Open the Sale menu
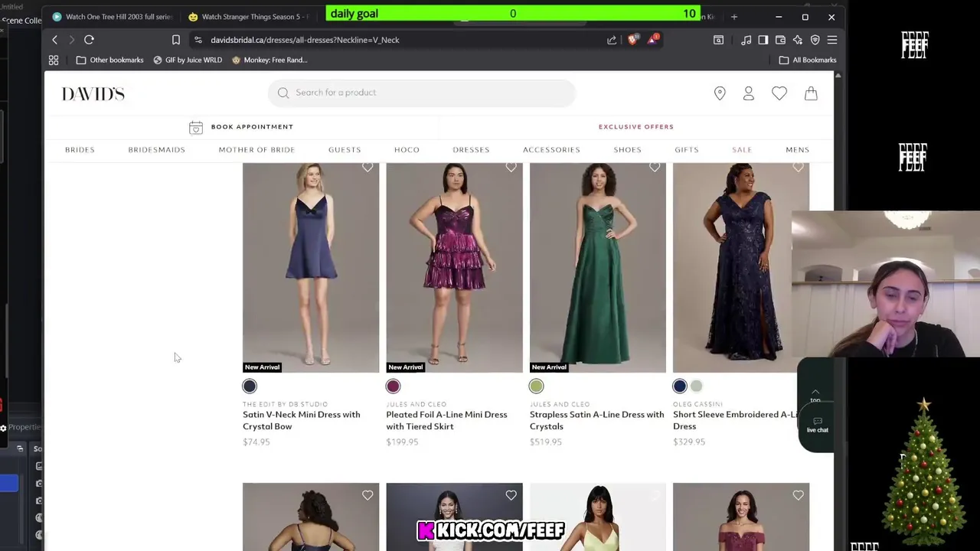Image resolution: width=980 pixels, height=551 pixels. pos(742,150)
